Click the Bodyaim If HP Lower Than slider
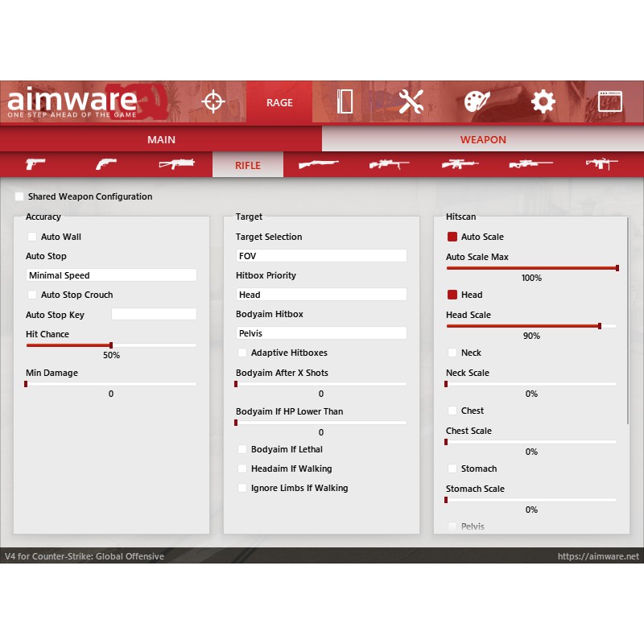This screenshot has width=644, height=644. pyautogui.click(x=321, y=423)
